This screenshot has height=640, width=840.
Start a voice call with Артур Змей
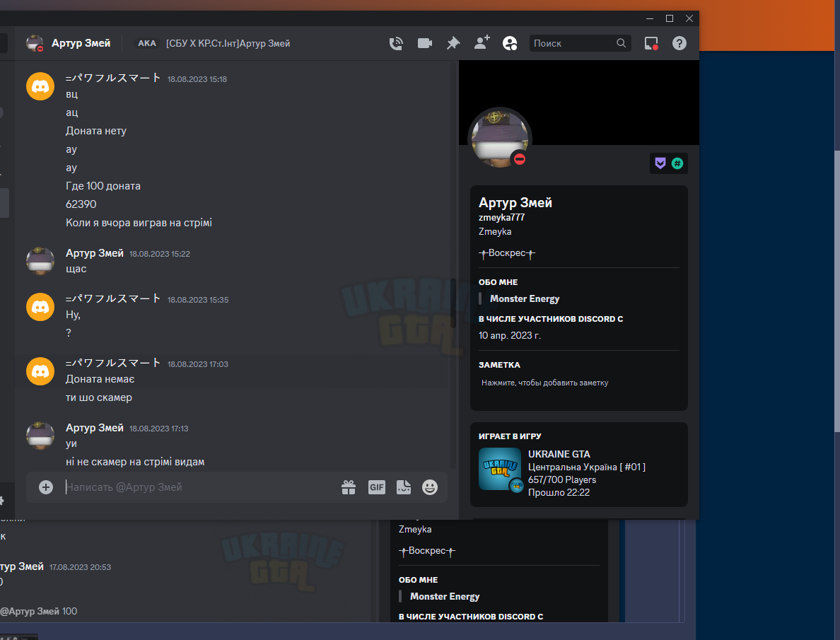point(396,43)
